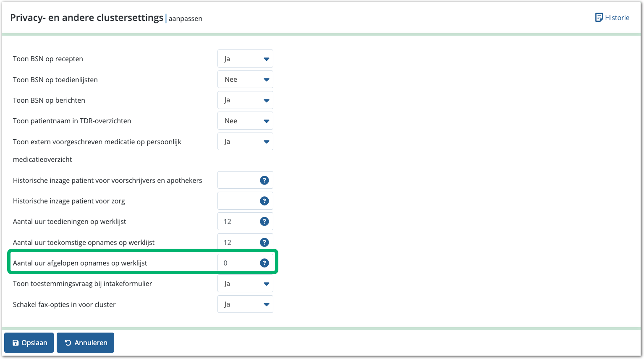This screenshot has width=644, height=359.
Task: Click the Historische inzage voor zorg field
Action: tap(237, 201)
